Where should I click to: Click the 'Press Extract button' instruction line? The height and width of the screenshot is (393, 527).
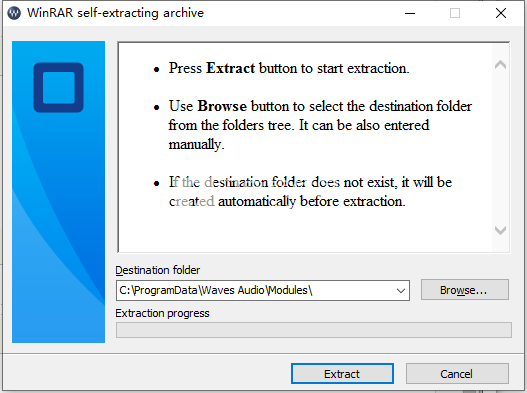click(289, 68)
